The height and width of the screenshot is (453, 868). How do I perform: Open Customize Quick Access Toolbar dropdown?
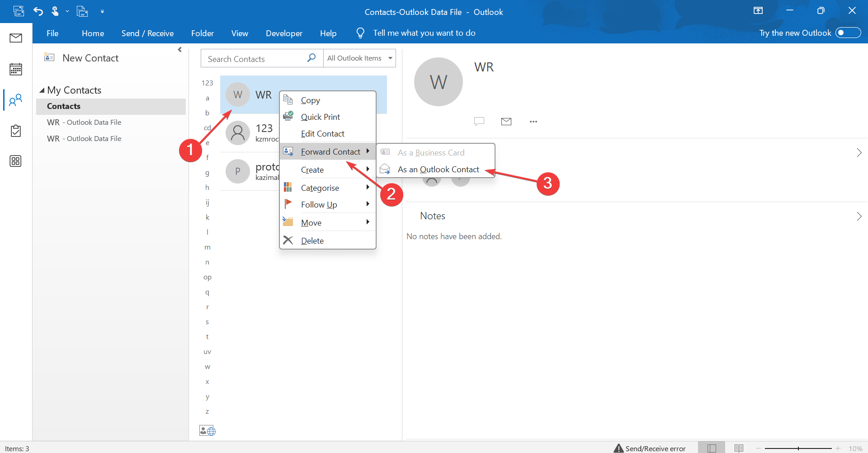102,12
